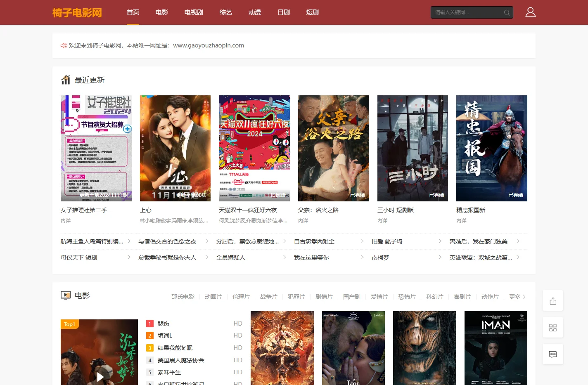The height and width of the screenshot is (385, 588).
Task: Open ranked movie 素味平生
Action: pyautogui.click(x=169, y=372)
